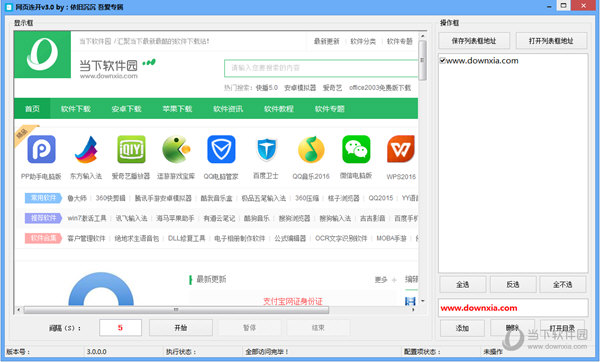The width and height of the screenshot is (600, 362).
Task: Click the 删除 delete button
Action: coord(512,328)
